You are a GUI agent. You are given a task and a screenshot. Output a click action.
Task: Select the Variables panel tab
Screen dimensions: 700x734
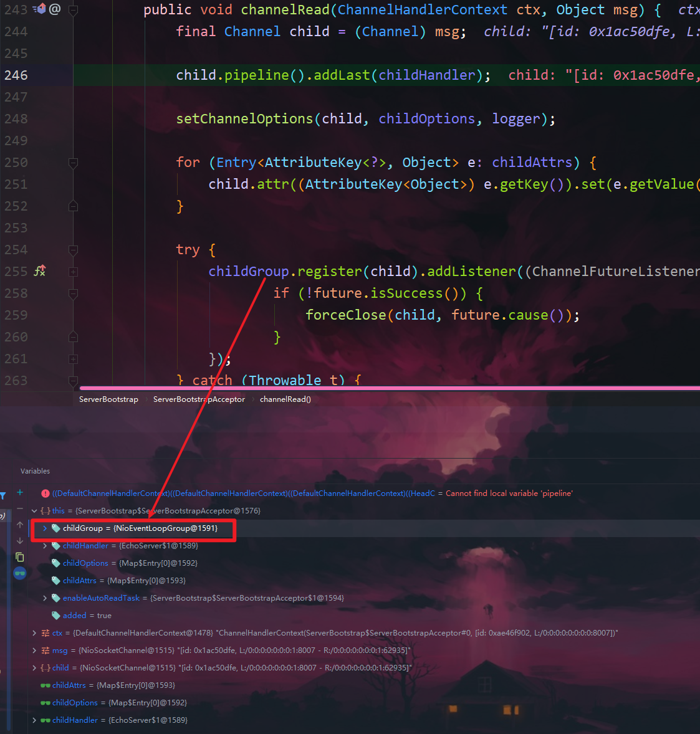click(x=35, y=471)
